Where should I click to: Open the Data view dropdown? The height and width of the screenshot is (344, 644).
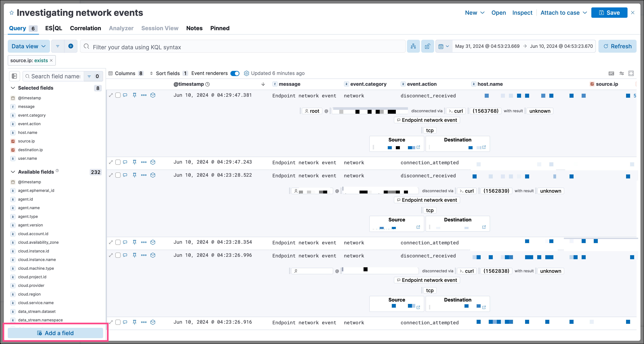click(x=29, y=46)
